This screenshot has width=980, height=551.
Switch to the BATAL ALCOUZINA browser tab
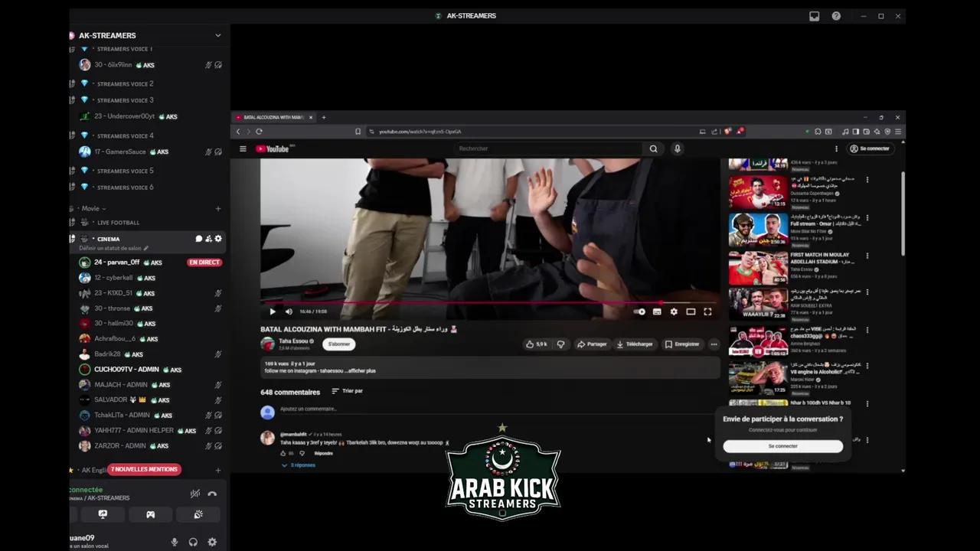coord(273,117)
